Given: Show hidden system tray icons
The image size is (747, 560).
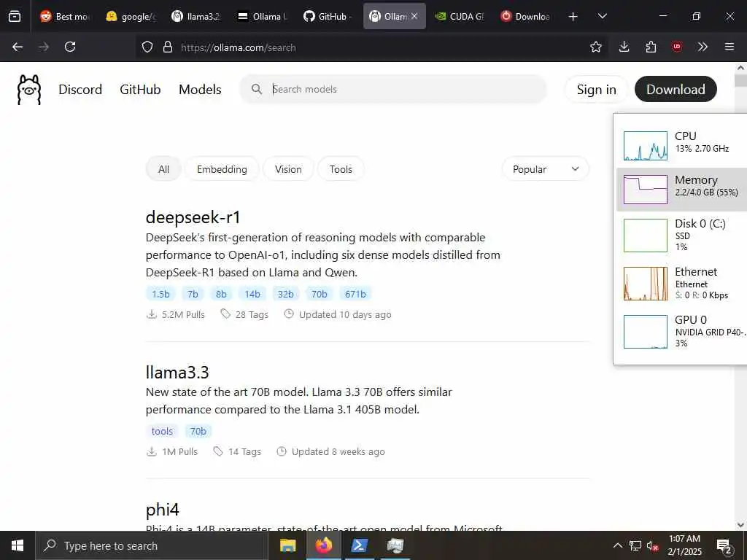Looking at the screenshot, I should coord(617,545).
